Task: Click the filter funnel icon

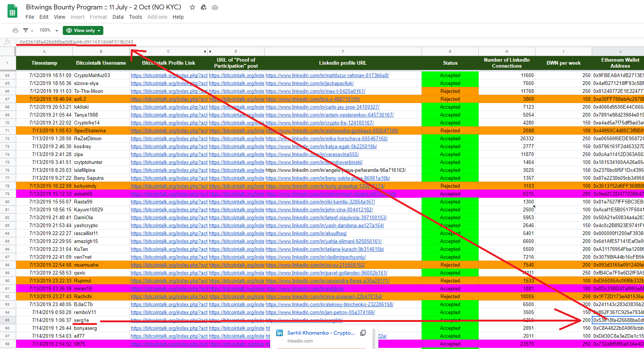Action: pos(26,30)
